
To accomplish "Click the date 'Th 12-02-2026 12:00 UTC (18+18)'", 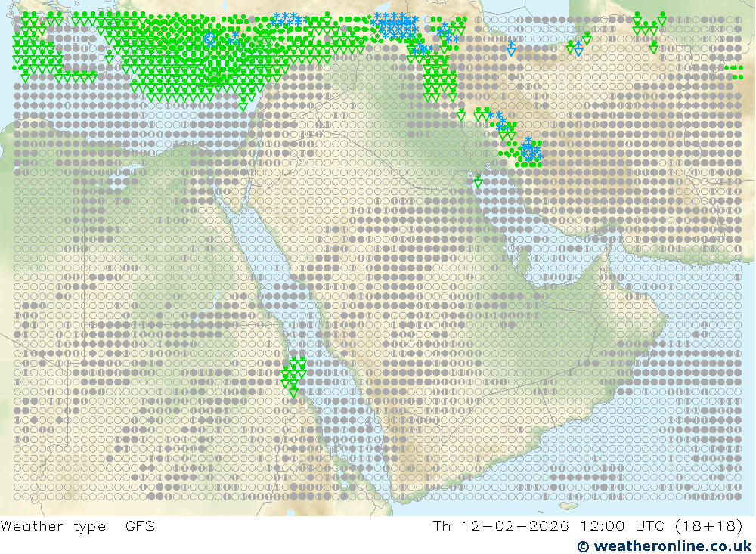I will click(x=587, y=525).
